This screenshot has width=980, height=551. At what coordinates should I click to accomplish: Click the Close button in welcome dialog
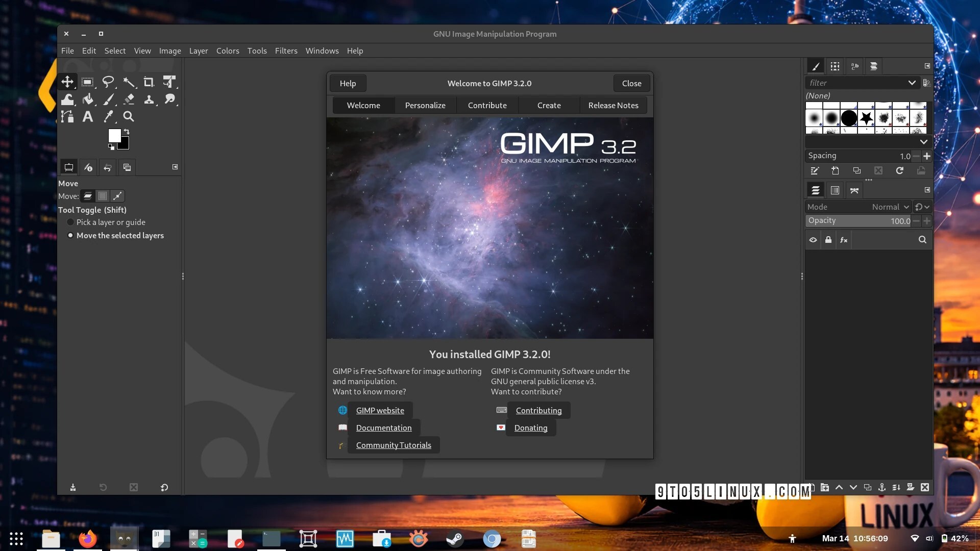tap(631, 83)
